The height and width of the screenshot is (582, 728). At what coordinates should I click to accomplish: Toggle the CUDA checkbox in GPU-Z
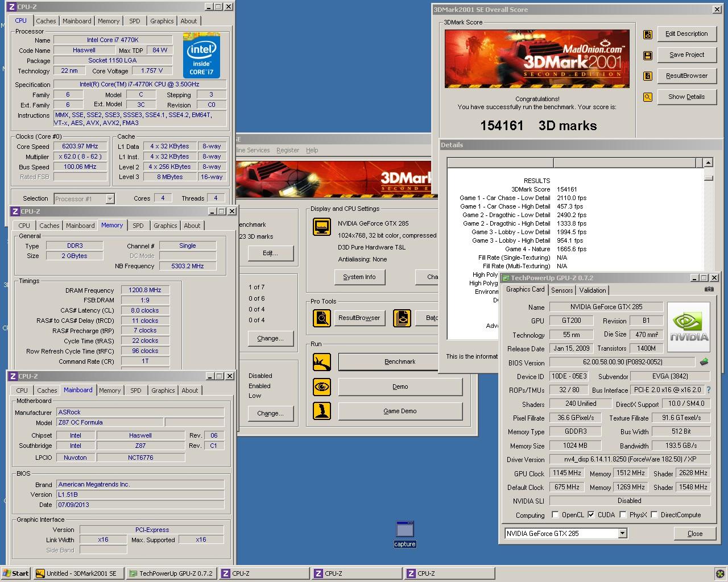591,515
